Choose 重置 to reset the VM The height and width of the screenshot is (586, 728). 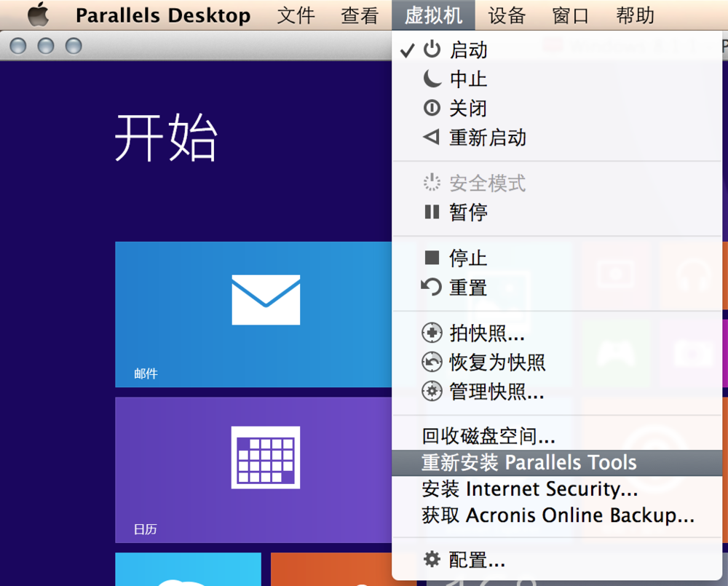click(x=557, y=287)
